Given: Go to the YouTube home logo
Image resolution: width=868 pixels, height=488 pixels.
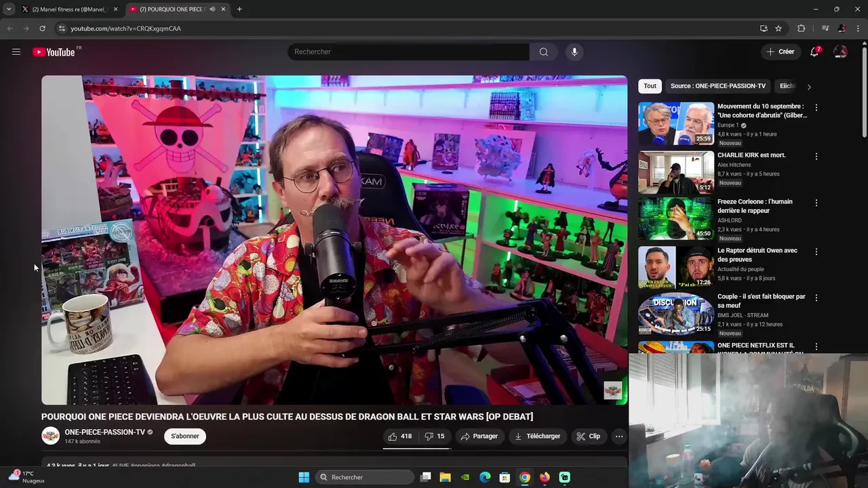Looking at the screenshot, I should [x=54, y=52].
